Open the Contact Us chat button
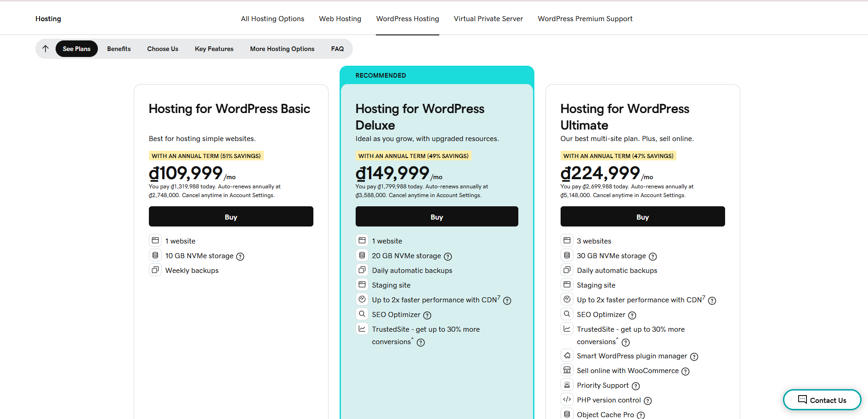This screenshot has height=419, width=868. coord(822,400)
